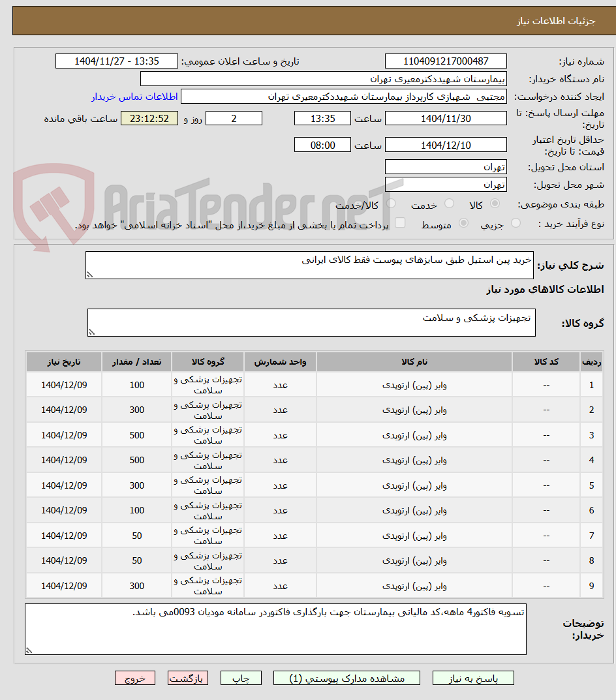Click the گروه کالا table column header
616x700 pixels.
pos(208,361)
